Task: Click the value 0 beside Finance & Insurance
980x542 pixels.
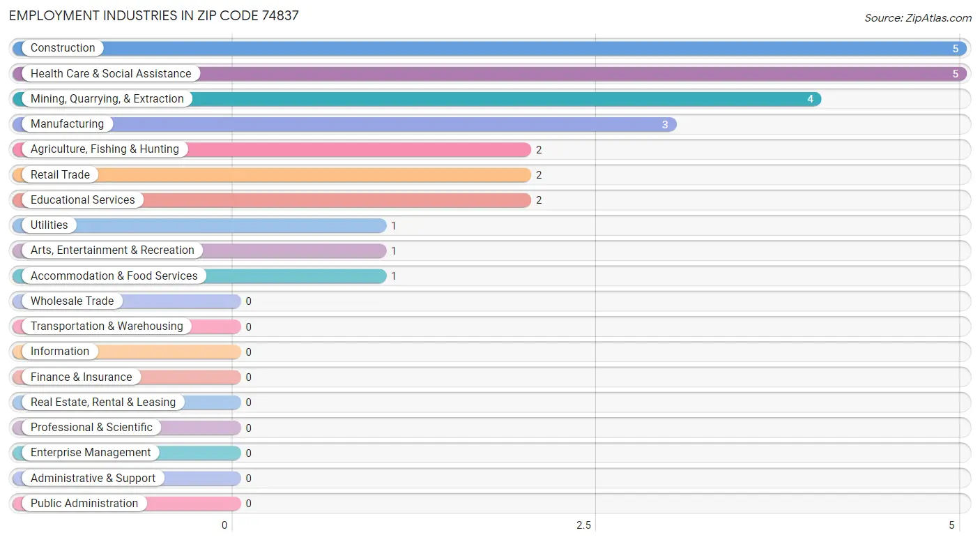Action: point(248,377)
